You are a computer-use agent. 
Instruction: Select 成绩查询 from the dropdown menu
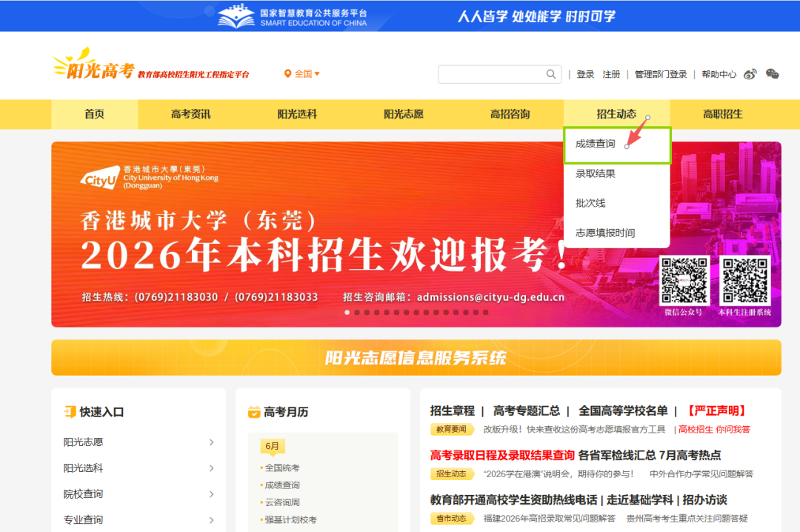[617, 144]
